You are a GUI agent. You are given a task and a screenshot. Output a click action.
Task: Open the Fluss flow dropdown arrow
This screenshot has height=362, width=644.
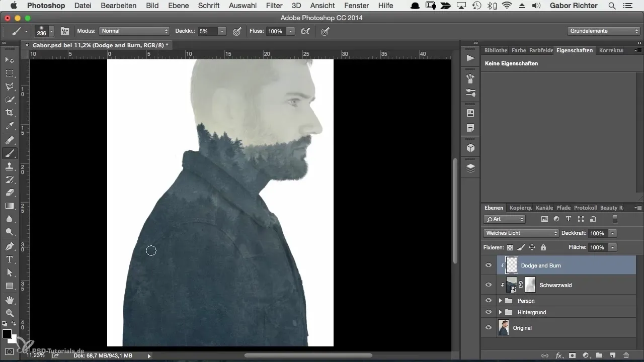coord(290,31)
